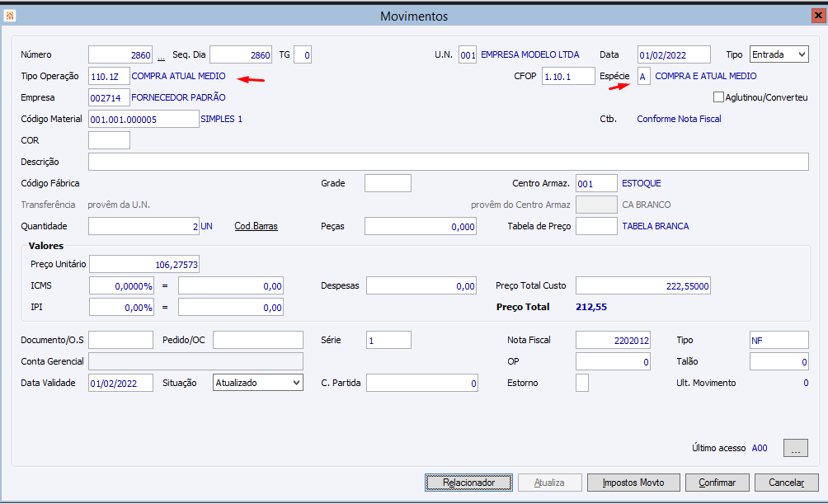Click the Estorno box
This screenshot has width=828, height=504.
[582, 383]
